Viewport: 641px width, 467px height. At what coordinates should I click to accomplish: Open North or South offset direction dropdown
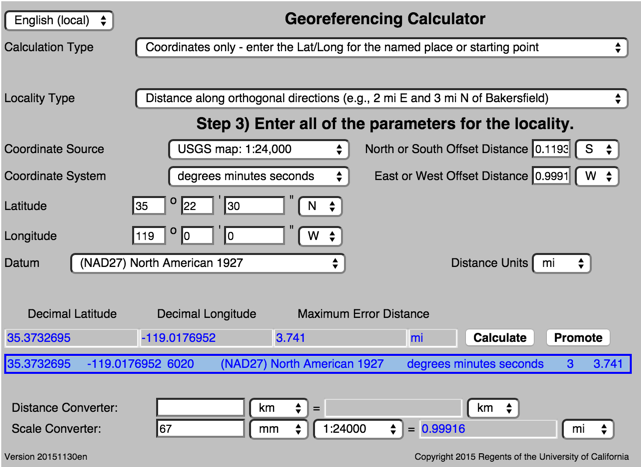click(598, 149)
